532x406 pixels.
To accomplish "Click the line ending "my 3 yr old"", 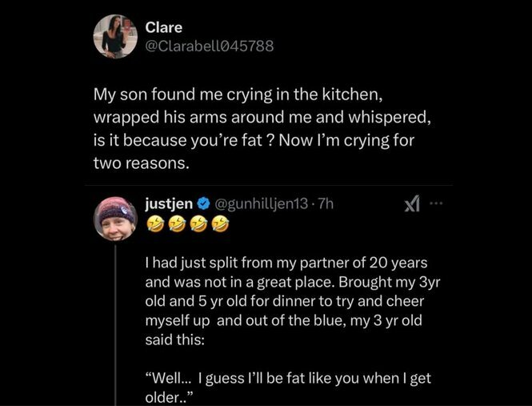I will [285, 321].
